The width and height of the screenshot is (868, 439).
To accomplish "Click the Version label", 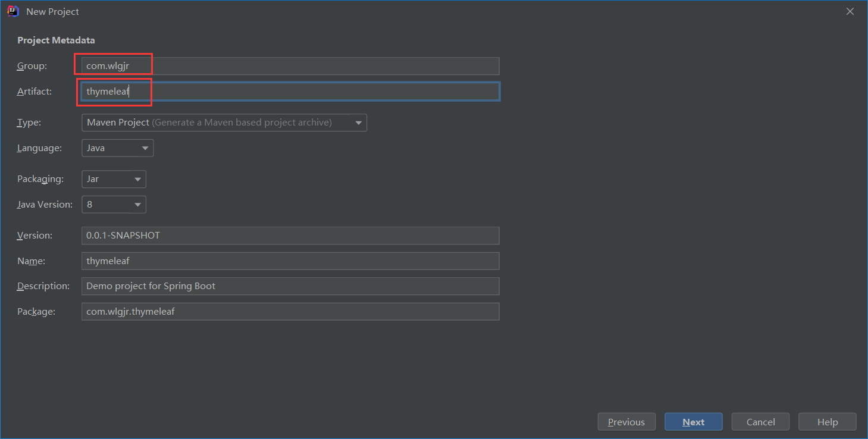I will point(35,236).
